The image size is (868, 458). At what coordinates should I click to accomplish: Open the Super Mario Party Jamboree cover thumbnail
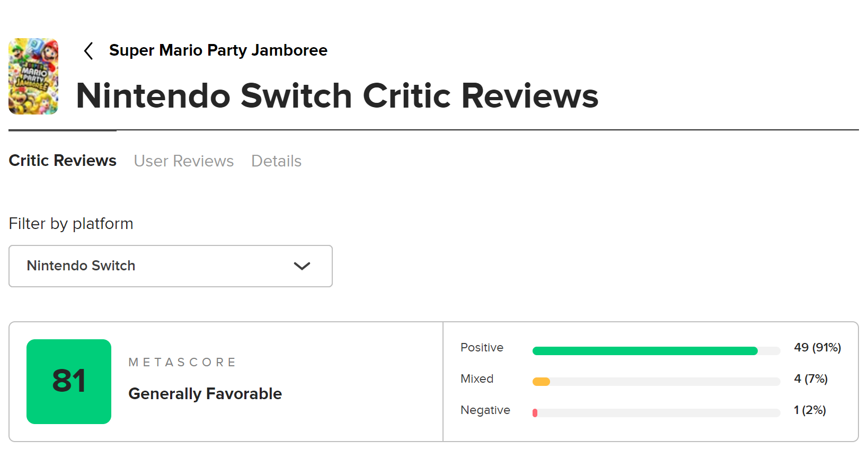(x=33, y=76)
